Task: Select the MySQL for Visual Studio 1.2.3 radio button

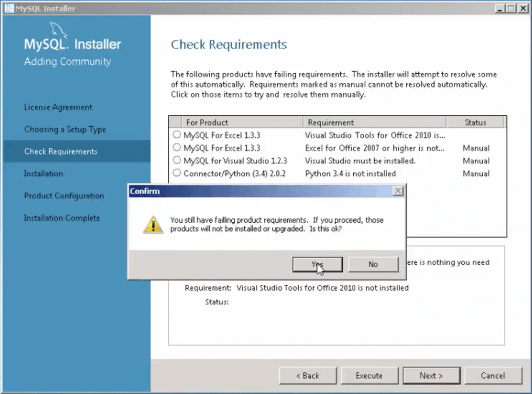Action: [x=177, y=160]
